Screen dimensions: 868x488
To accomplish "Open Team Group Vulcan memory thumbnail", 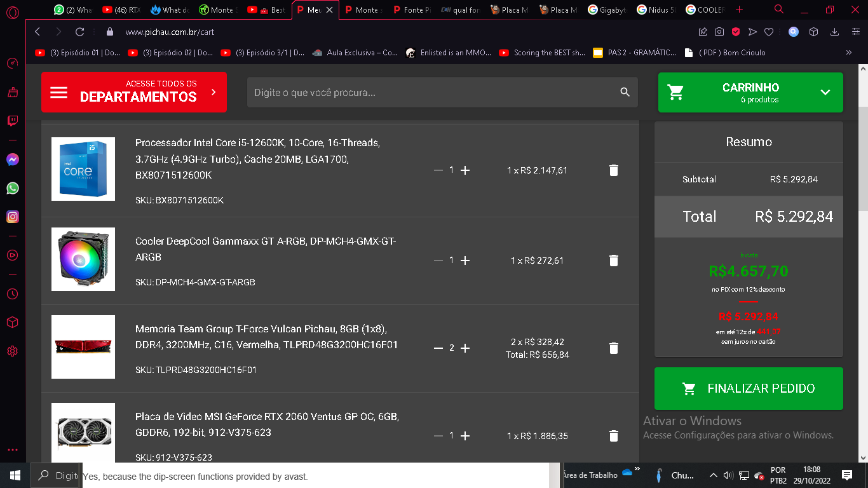I will point(83,347).
